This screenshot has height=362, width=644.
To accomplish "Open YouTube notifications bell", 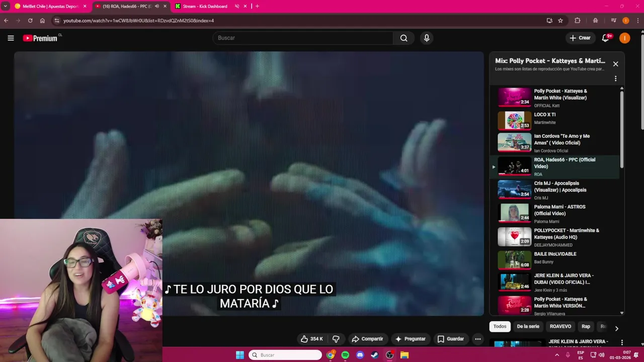I will point(606,38).
